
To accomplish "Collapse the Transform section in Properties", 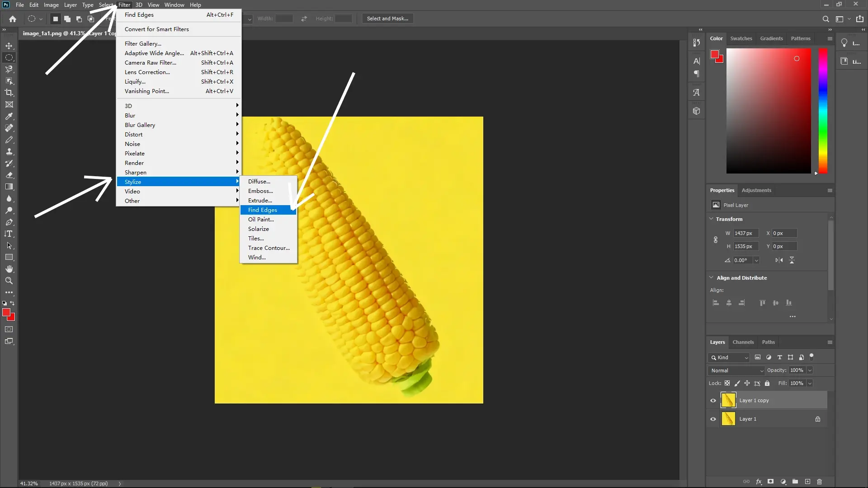I will coord(711,219).
